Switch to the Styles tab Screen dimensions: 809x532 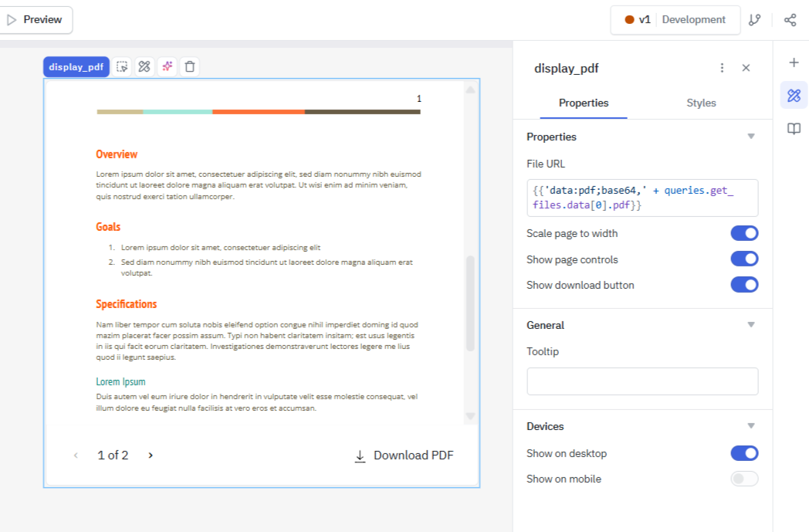(701, 103)
